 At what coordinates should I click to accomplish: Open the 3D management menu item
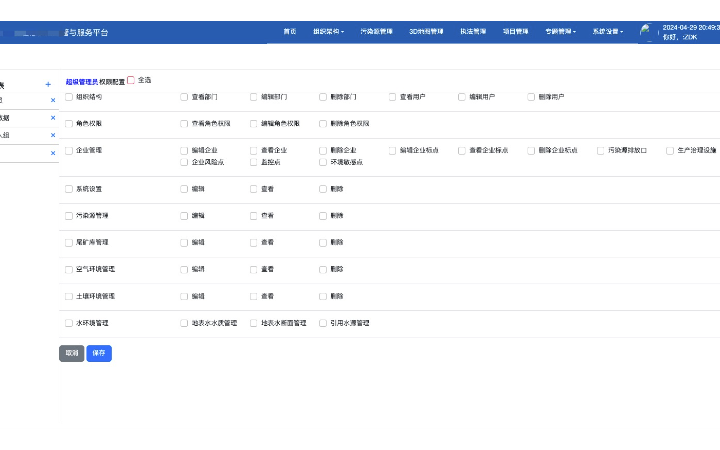point(426,32)
